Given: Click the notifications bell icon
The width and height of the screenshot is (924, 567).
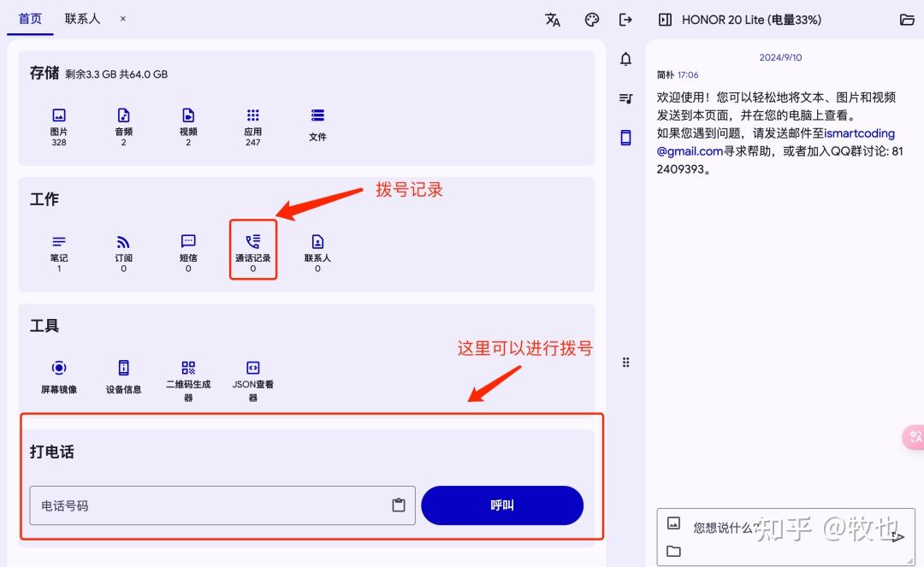Looking at the screenshot, I should pos(625,59).
